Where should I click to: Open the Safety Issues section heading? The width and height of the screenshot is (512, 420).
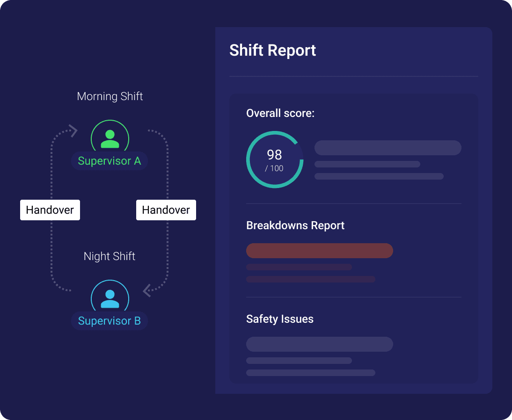[280, 319]
